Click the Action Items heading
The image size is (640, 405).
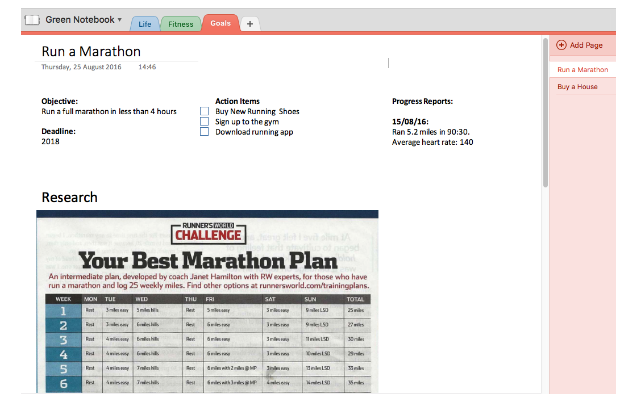[237, 101]
